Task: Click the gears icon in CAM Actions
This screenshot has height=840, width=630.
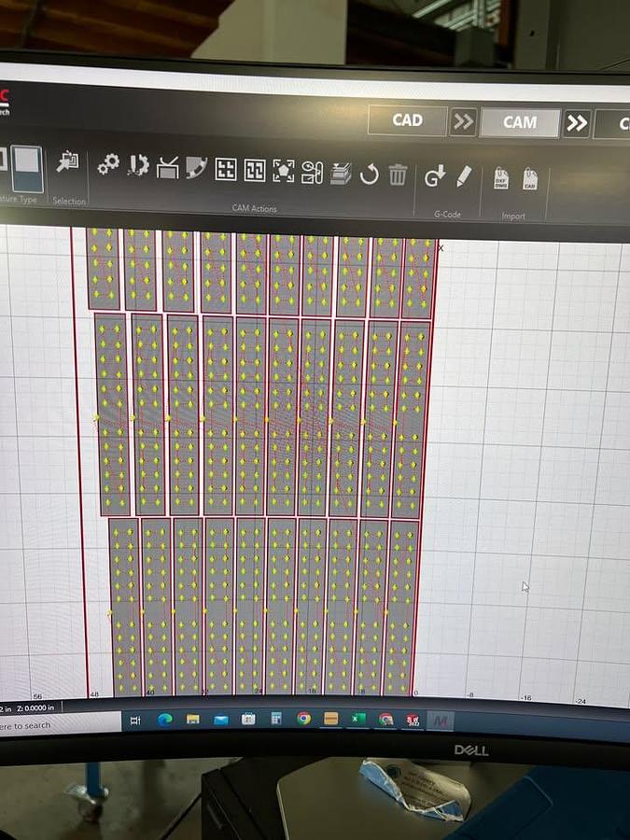Action: point(108,164)
